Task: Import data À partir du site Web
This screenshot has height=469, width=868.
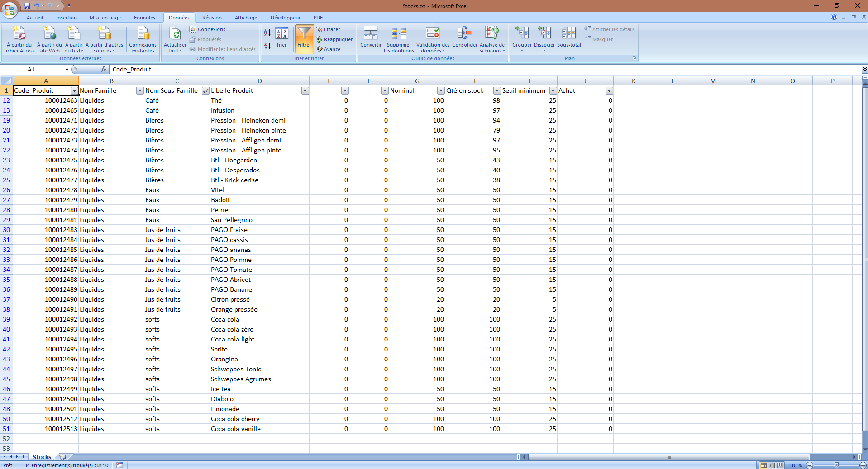Action: 49,40
